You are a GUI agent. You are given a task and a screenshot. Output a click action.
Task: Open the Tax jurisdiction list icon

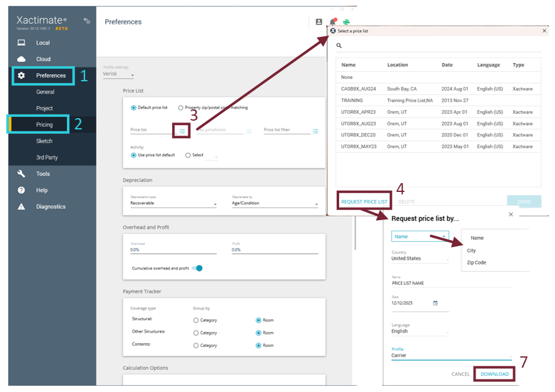tap(249, 131)
